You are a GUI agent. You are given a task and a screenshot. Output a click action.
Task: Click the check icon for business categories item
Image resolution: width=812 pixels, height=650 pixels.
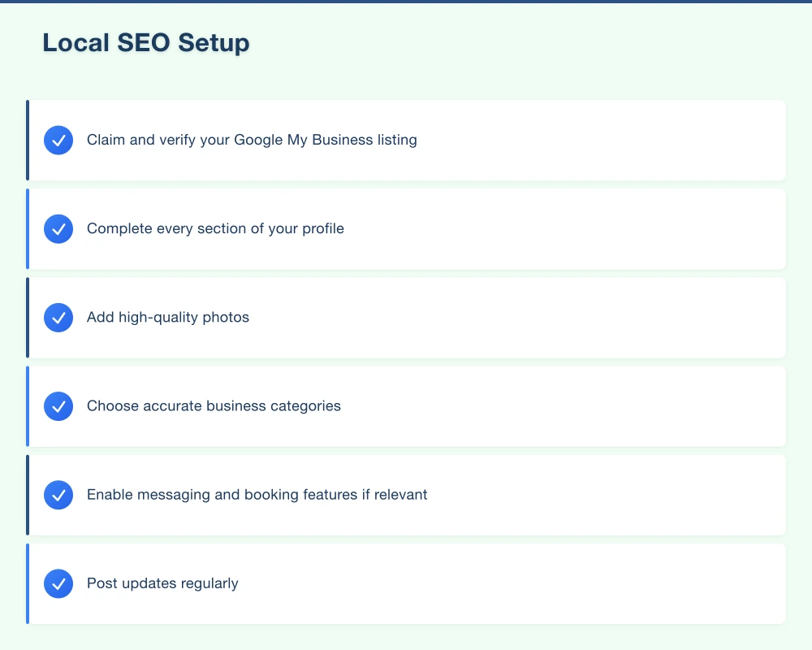[x=58, y=406]
